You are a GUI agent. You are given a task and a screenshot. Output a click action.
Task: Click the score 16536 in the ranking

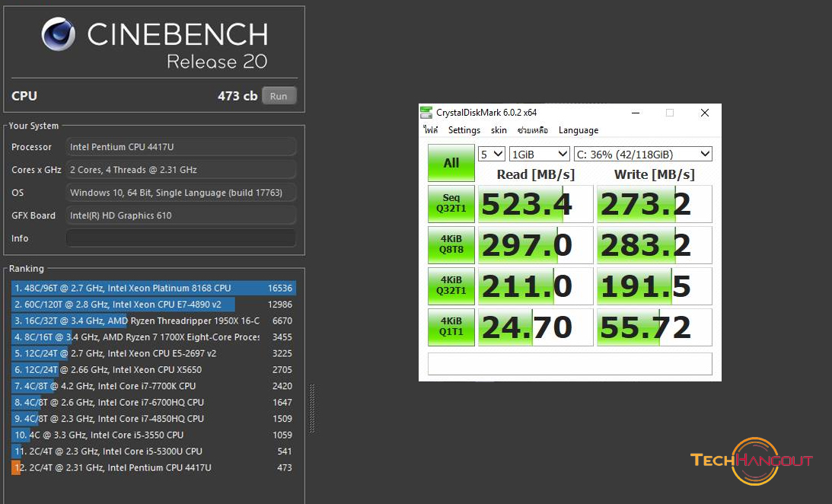click(x=280, y=288)
